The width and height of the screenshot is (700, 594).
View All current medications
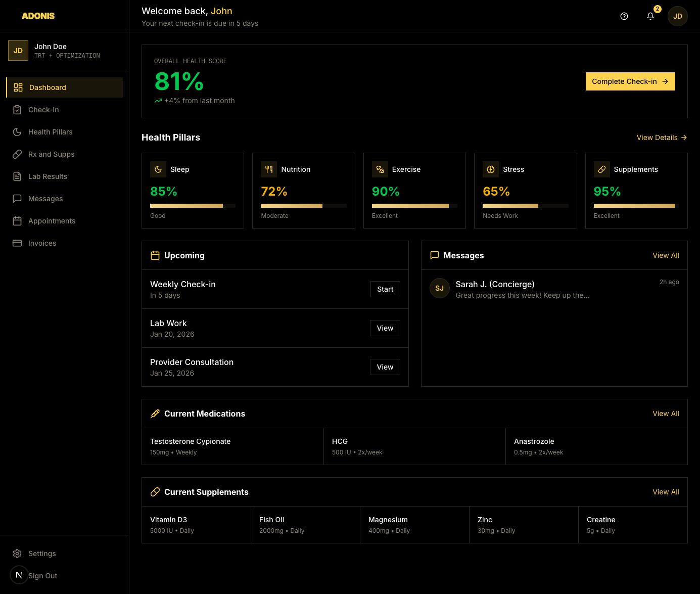coord(666,414)
